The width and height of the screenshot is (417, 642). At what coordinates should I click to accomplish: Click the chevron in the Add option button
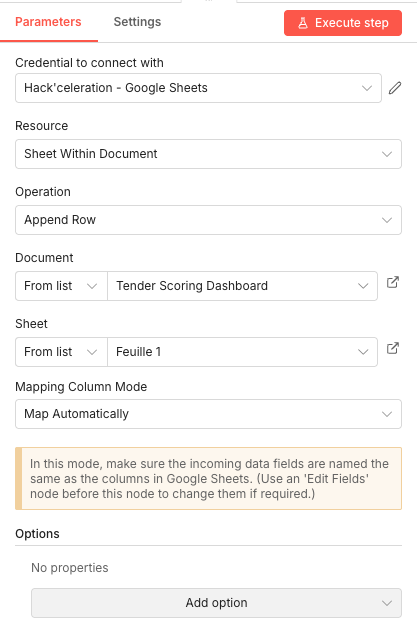click(x=387, y=603)
